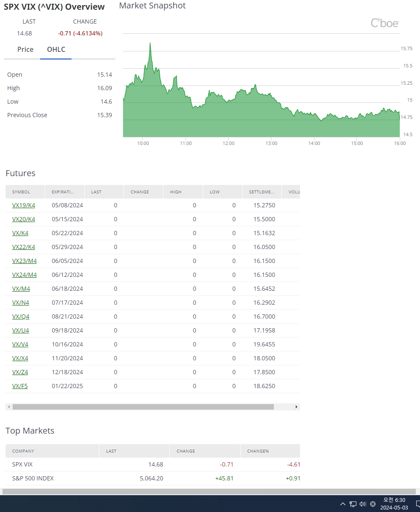Click the S&P 500 INDEX row name
Image resolution: width=420 pixels, height=512 pixels.
click(x=33, y=478)
